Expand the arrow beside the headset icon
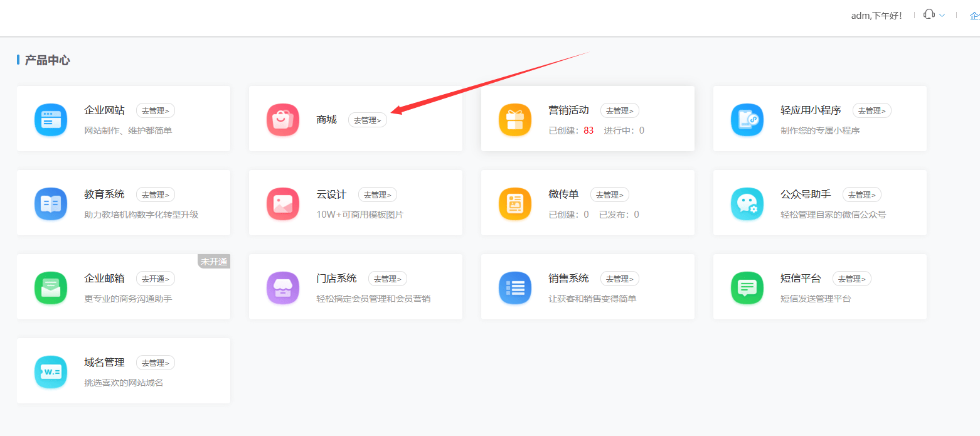 coord(942,16)
